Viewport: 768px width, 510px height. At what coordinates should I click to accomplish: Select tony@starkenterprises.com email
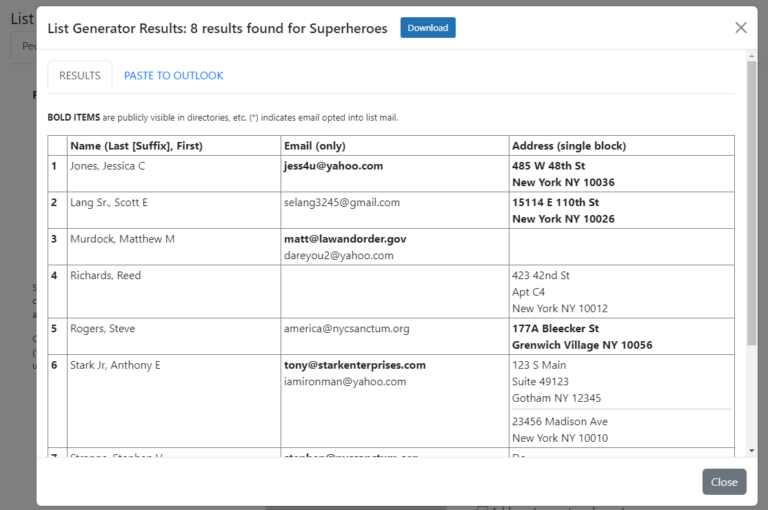355,365
